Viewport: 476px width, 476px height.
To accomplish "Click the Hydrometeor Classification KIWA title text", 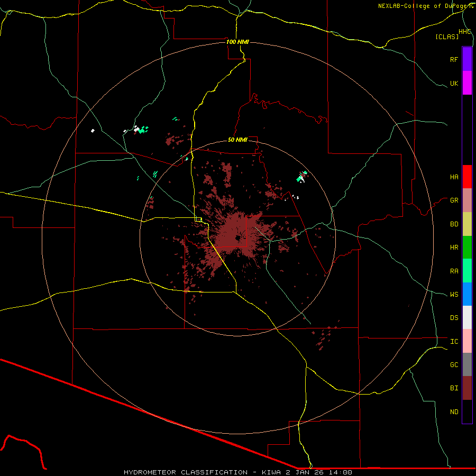I will pos(237,472).
